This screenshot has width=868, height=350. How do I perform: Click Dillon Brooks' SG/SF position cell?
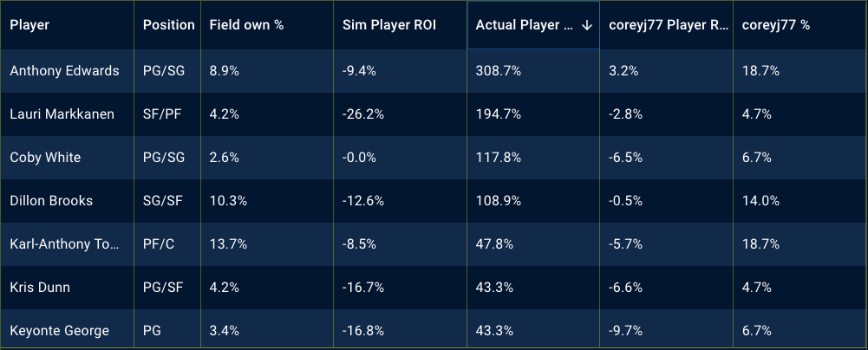pos(162,201)
